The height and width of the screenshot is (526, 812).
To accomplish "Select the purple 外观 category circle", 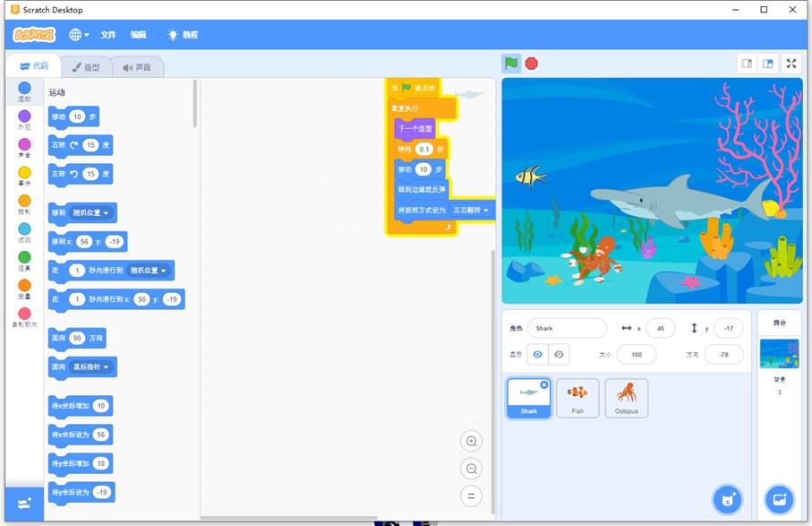I will (x=24, y=116).
